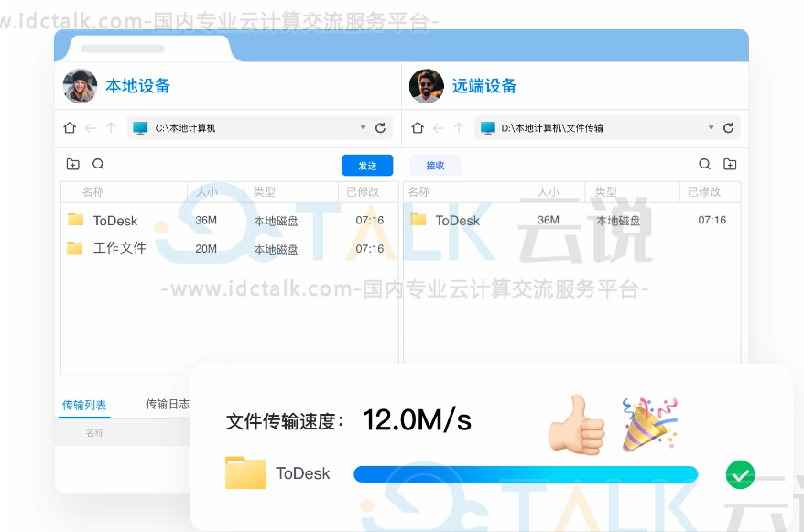This screenshot has height=532, width=804.
Task: Sort remote files by 已修改 column
Action: click(x=704, y=191)
